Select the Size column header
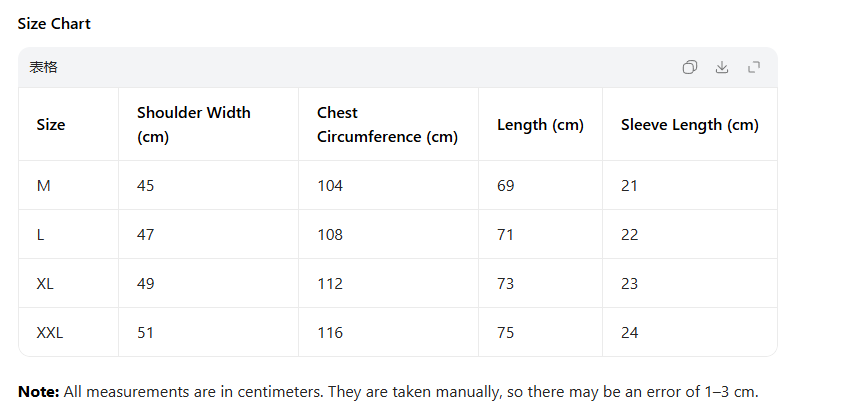 point(51,125)
